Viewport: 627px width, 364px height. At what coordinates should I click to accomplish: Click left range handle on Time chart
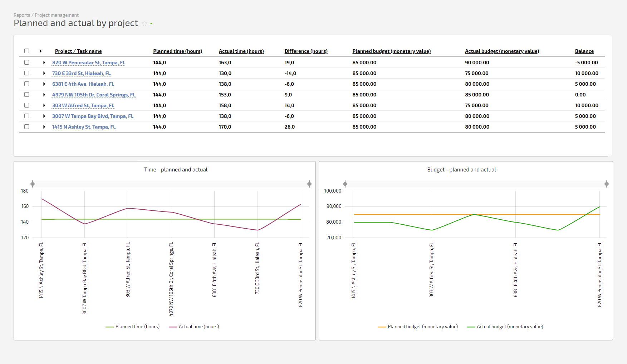tap(33, 184)
